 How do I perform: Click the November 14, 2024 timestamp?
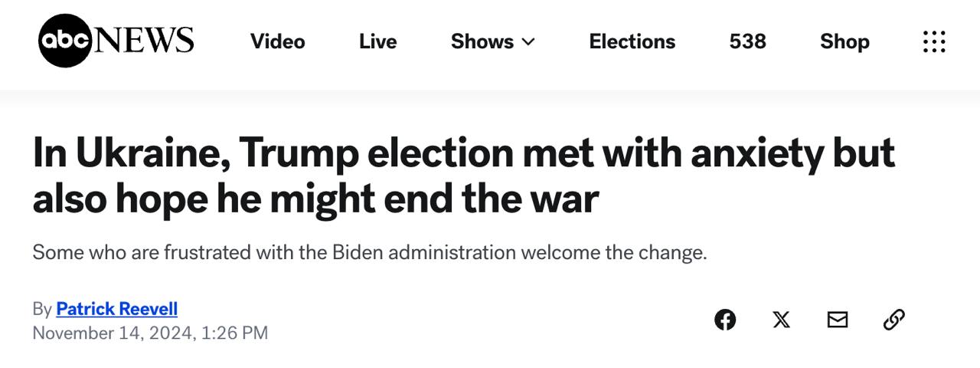[150, 333]
